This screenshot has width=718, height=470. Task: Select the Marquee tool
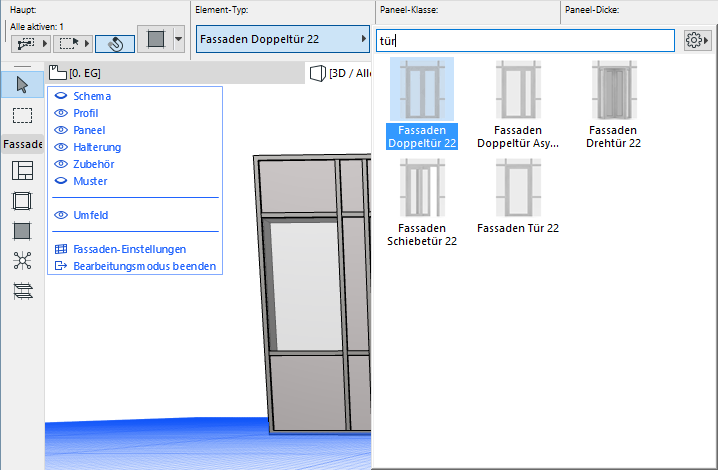pos(22,115)
